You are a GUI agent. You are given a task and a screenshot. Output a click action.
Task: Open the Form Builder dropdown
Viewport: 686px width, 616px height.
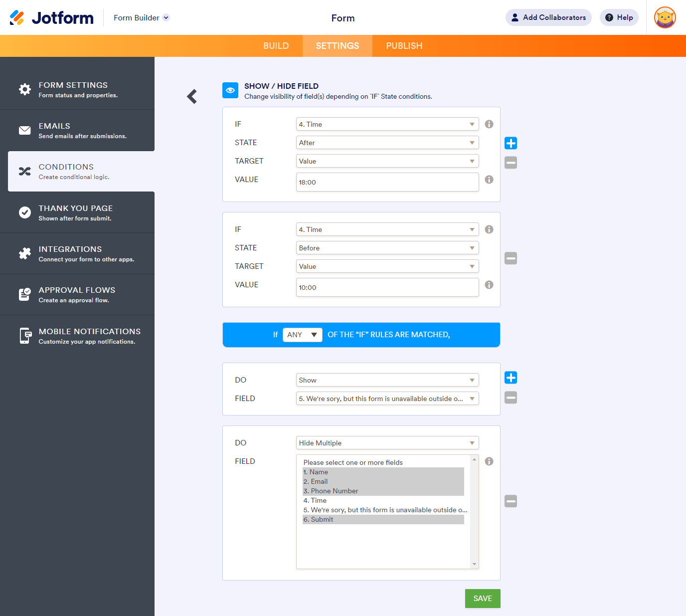[142, 18]
